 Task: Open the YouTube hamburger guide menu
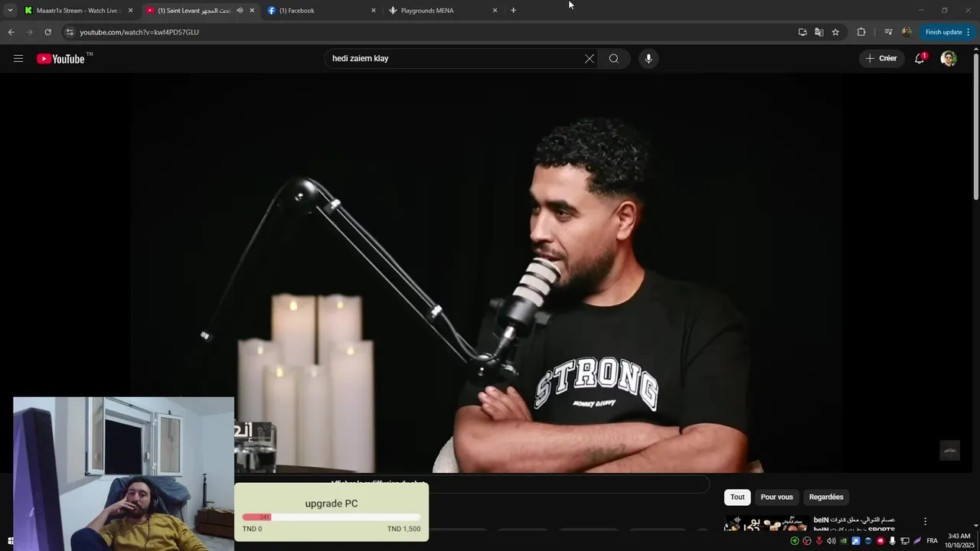coord(18,58)
